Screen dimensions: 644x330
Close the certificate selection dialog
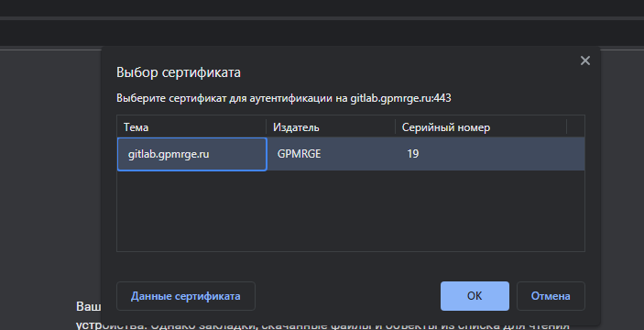point(584,60)
